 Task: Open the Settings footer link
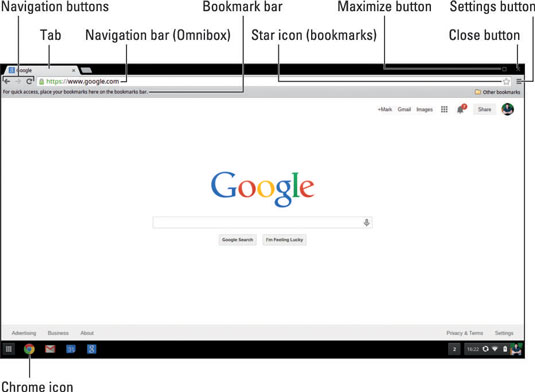click(504, 333)
